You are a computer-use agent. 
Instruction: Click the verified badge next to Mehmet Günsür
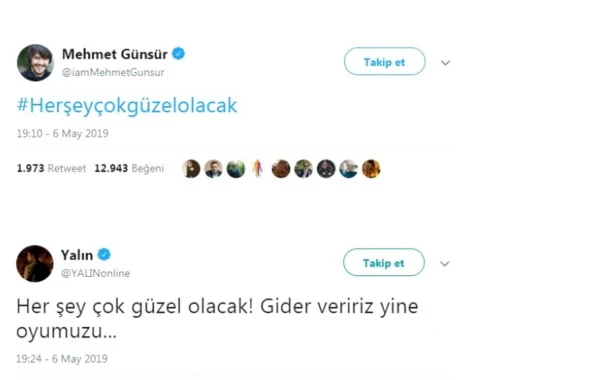coord(178,54)
